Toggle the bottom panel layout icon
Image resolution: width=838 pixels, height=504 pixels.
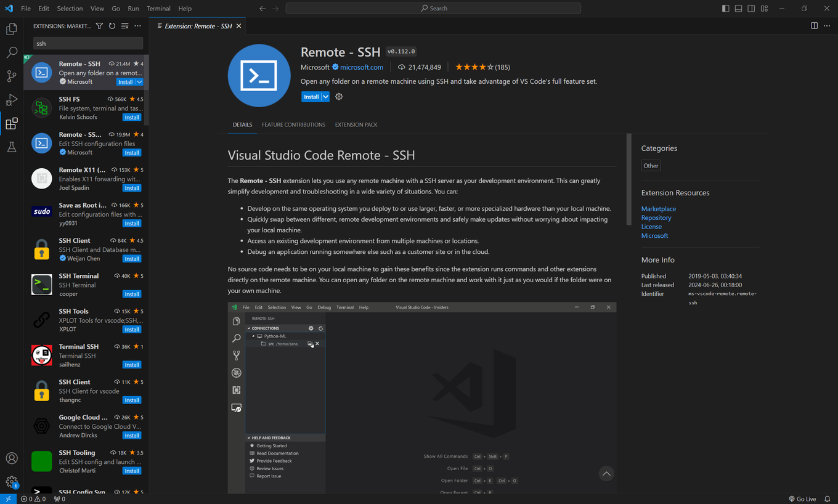pyautogui.click(x=738, y=9)
